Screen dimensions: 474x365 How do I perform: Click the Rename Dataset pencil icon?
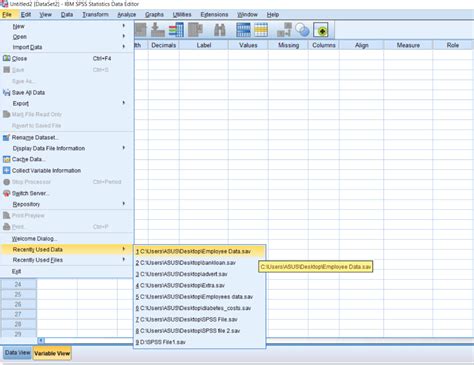(6, 137)
